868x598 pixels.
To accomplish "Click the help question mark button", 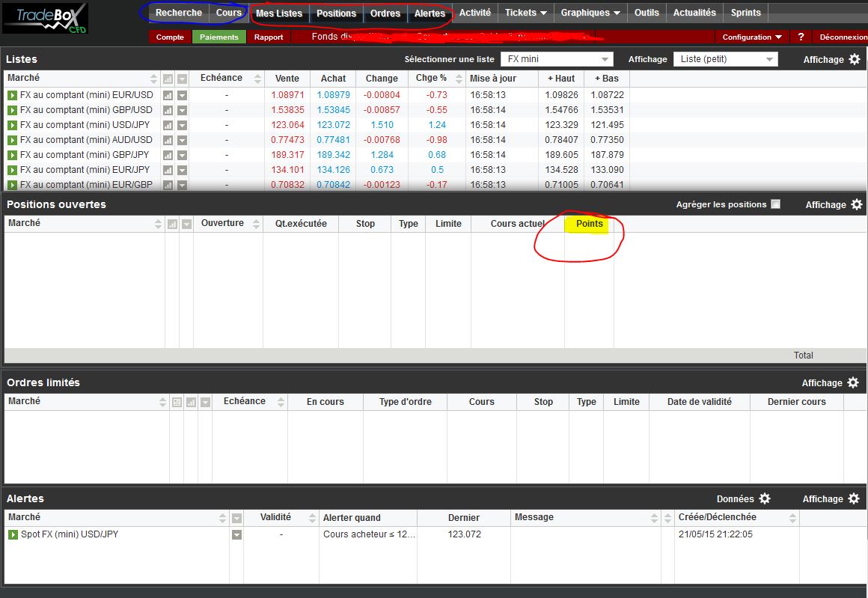I will coord(801,37).
